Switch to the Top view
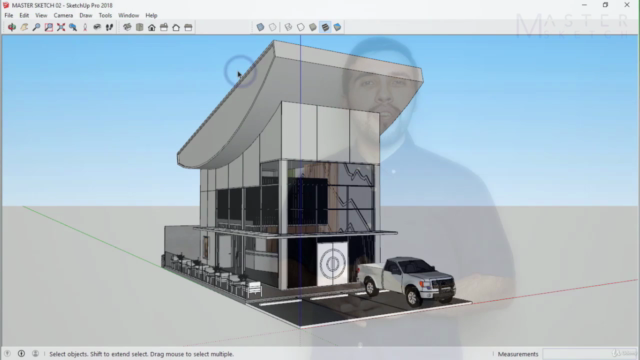This screenshot has width=640, height=360. (140, 27)
